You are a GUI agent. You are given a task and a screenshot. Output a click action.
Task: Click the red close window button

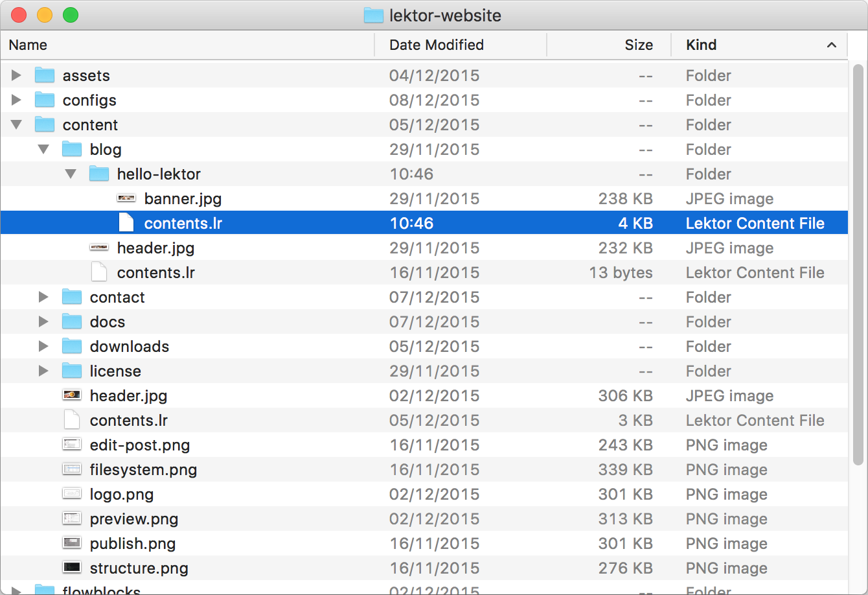[19, 15]
